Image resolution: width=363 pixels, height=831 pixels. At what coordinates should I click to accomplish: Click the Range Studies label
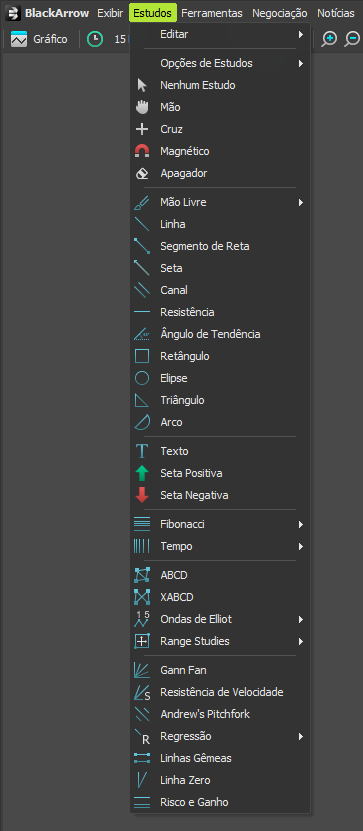point(195,641)
